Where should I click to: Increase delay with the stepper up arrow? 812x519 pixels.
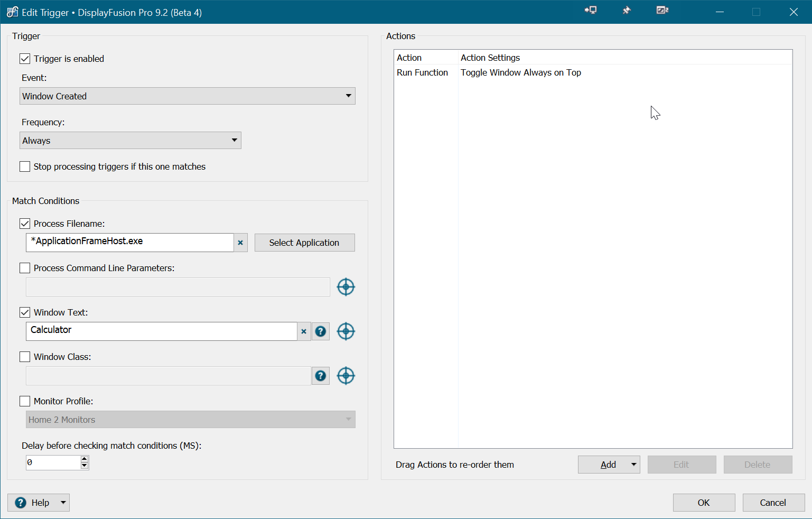[85, 459]
